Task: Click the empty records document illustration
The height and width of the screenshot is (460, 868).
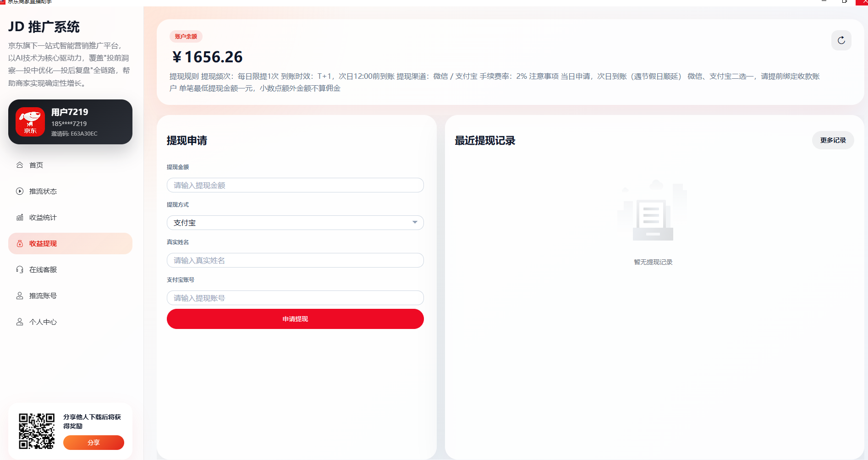Action: [653, 210]
